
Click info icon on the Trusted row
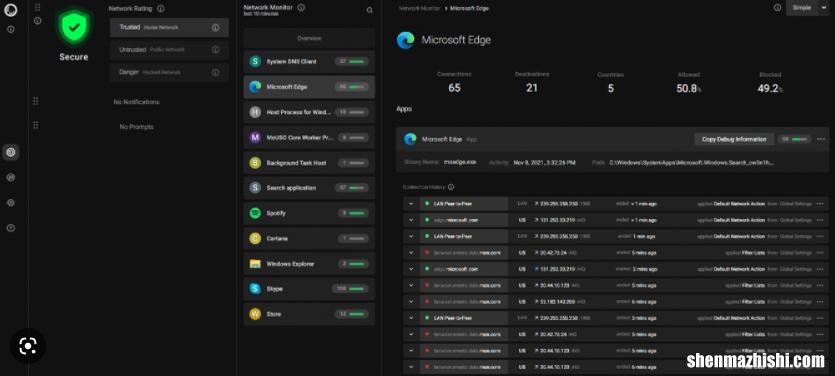(215, 28)
